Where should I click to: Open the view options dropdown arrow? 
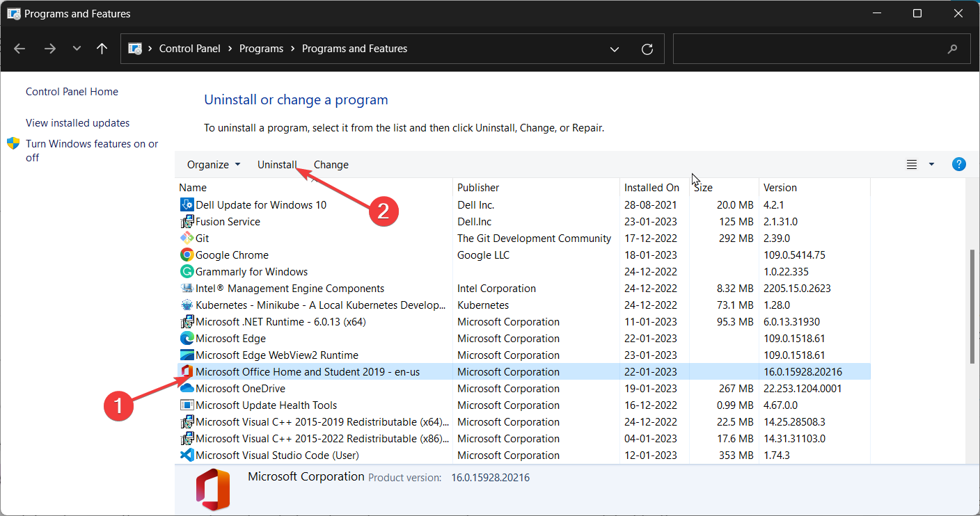tap(931, 165)
